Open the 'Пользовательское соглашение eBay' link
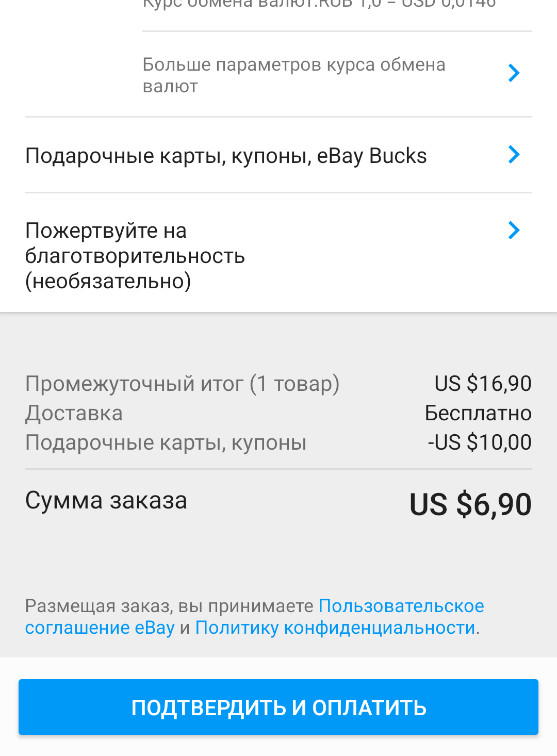 (x=254, y=617)
